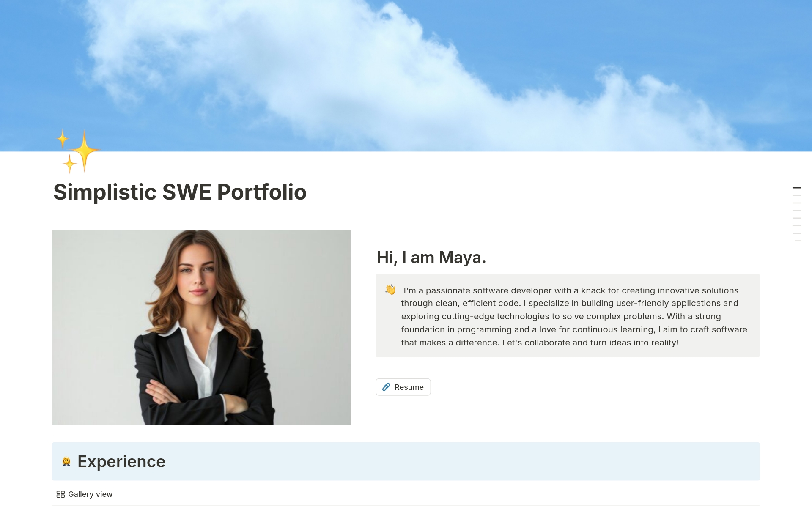Open the Resume button
The height and width of the screenshot is (507, 812).
(403, 387)
